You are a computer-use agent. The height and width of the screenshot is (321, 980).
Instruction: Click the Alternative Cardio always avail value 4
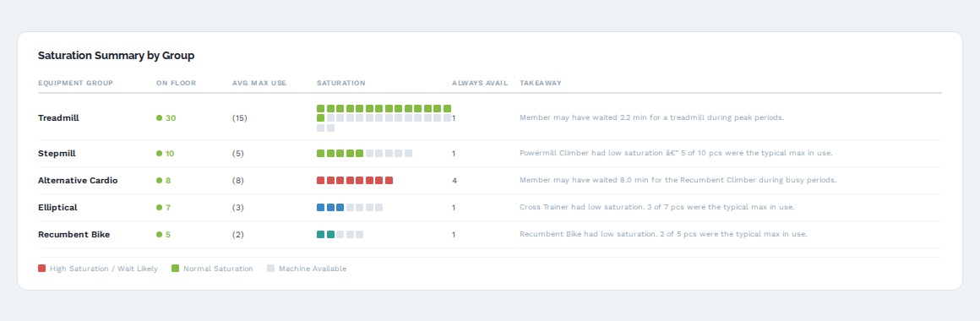click(455, 181)
